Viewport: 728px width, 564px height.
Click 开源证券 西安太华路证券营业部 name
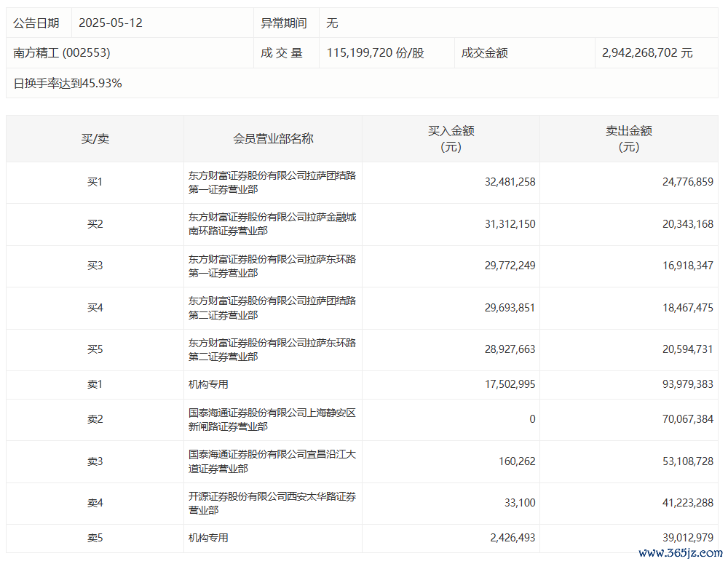click(x=272, y=503)
